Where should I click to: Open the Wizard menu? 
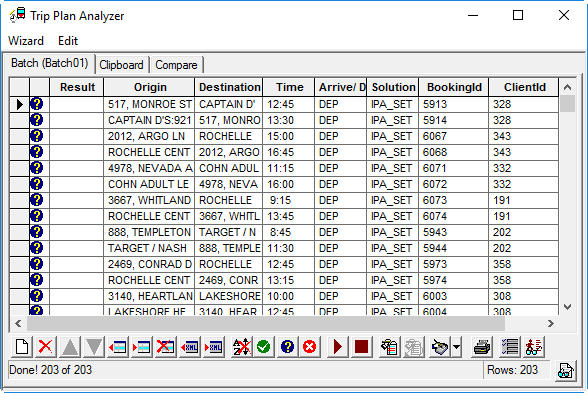pos(26,40)
